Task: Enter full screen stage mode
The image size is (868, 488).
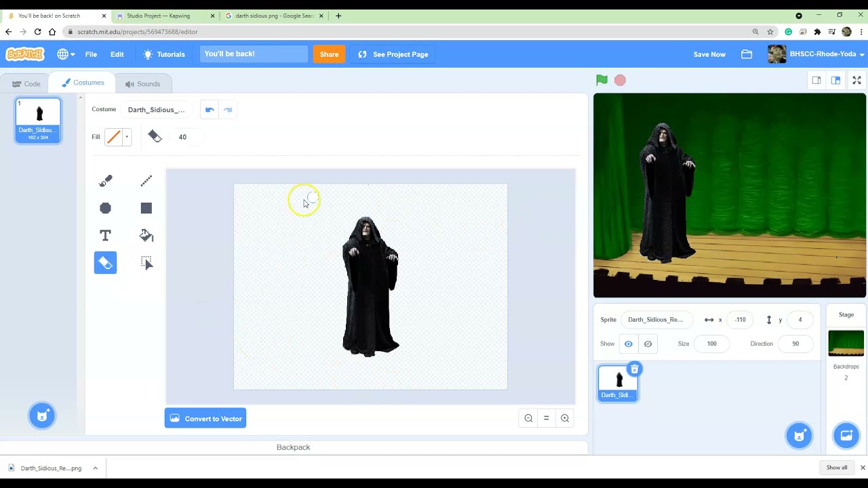Action: 856,80
